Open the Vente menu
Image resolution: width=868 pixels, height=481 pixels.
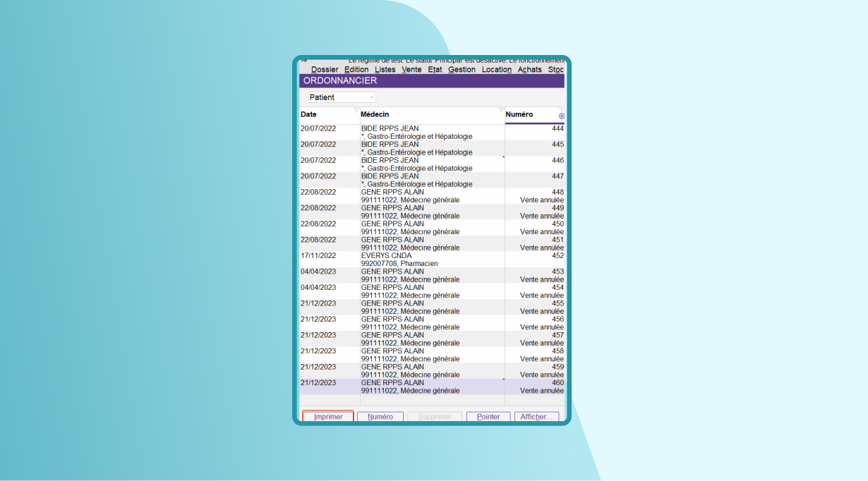(x=411, y=70)
